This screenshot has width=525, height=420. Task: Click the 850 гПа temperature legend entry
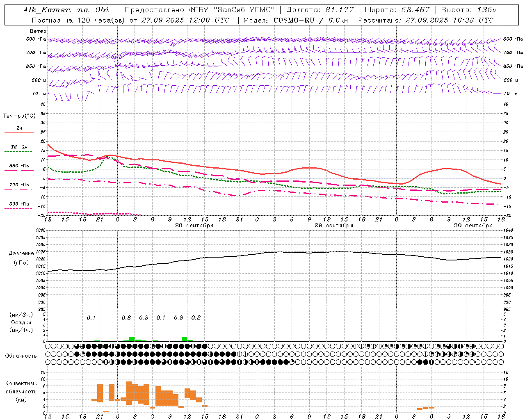pyautogui.click(x=19, y=166)
